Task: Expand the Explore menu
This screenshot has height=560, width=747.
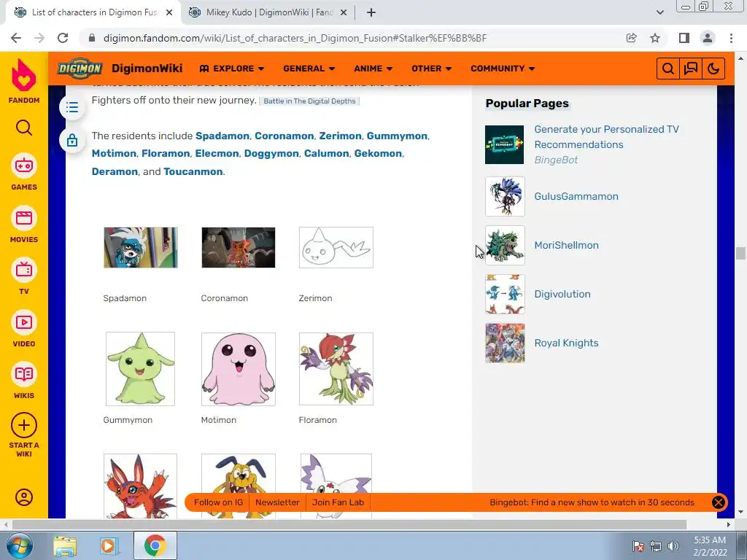Action: click(231, 69)
